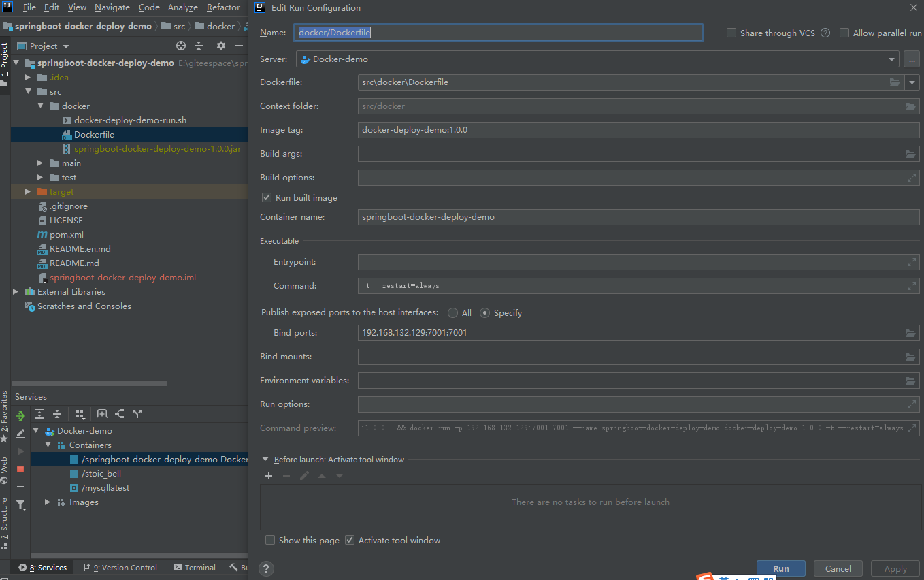Expand the main folder in Project tree
Screen dimensions: 924x580
point(40,163)
